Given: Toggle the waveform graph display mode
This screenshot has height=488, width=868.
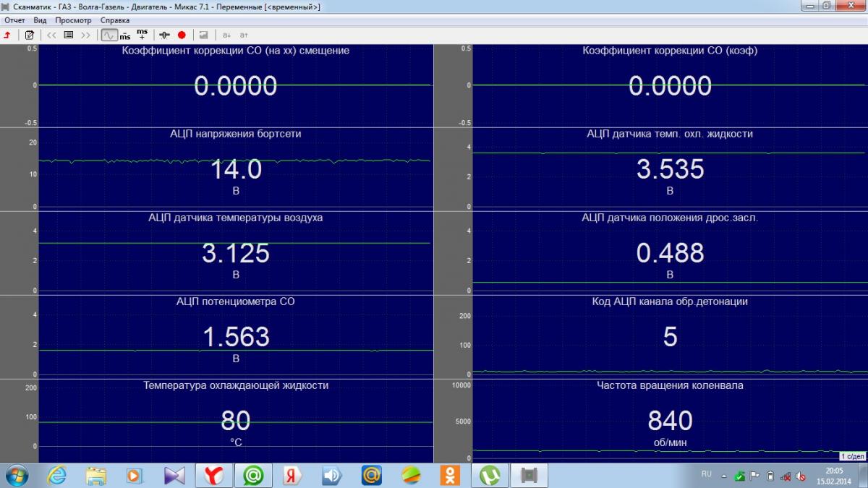Looking at the screenshot, I should 109,35.
